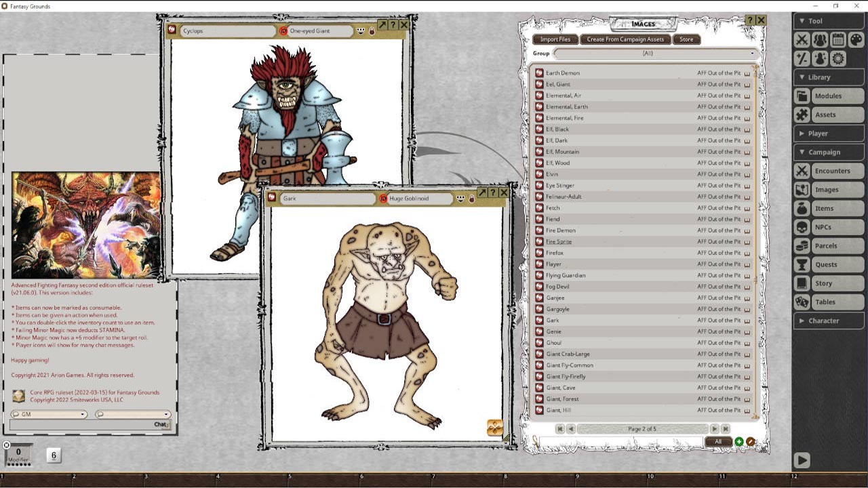This screenshot has width=868, height=488.
Task: Open the Options gear tool
Action: pos(838,59)
